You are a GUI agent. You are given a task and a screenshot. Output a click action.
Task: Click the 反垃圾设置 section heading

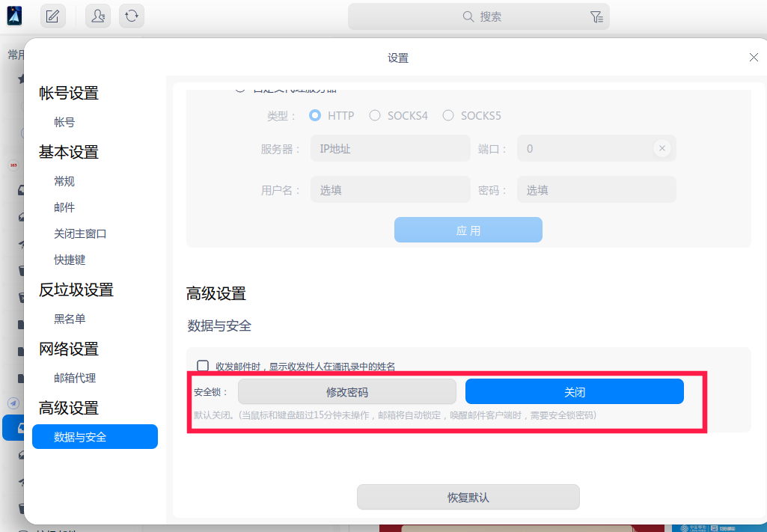pyautogui.click(x=76, y=290)
